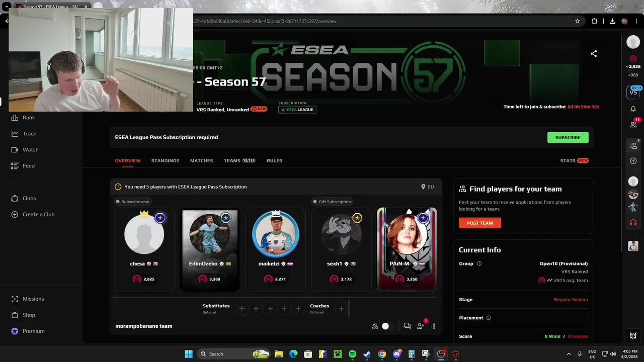Open Discord from the taskbar
The height and width of the screenshot is (362, 644).
[x=397, y=354]
